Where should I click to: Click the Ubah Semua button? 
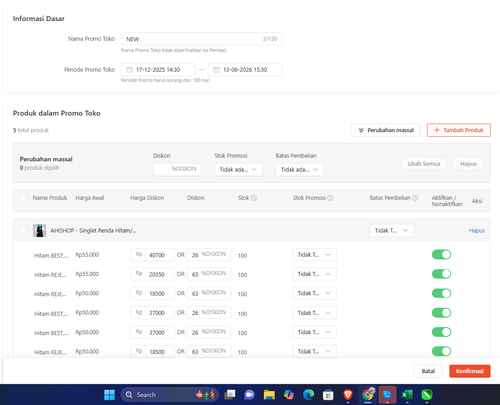[x=424, y=164]
